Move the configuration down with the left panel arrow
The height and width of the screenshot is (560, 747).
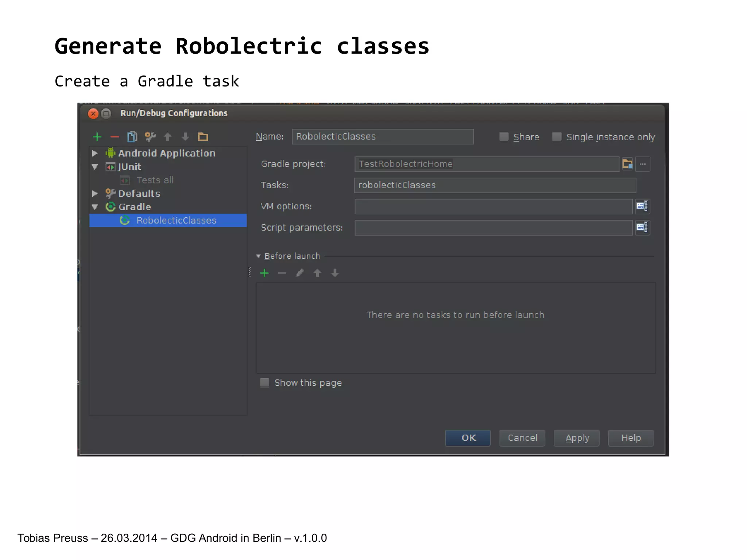pyautogui.click(x=185, y=137)
